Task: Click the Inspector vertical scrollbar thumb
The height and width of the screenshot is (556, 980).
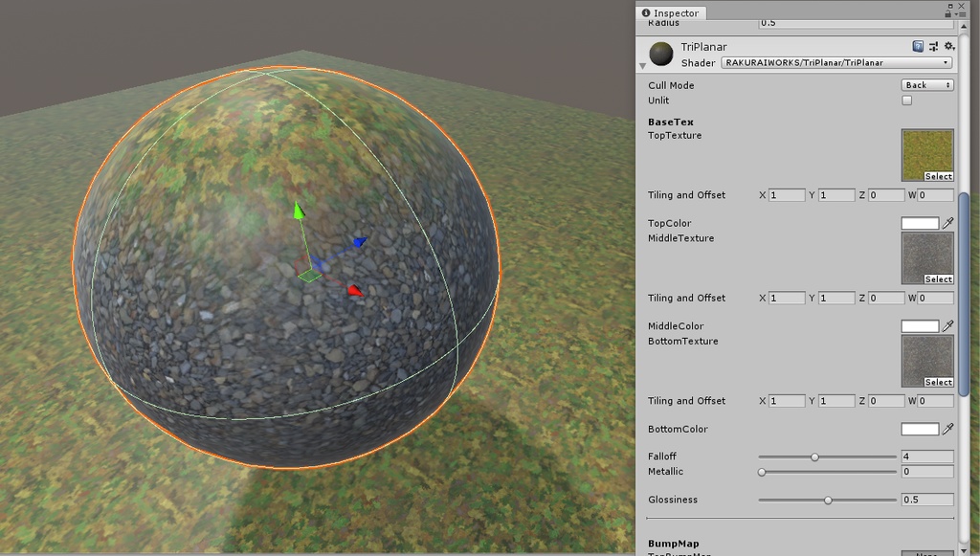Action: [964, 294]
